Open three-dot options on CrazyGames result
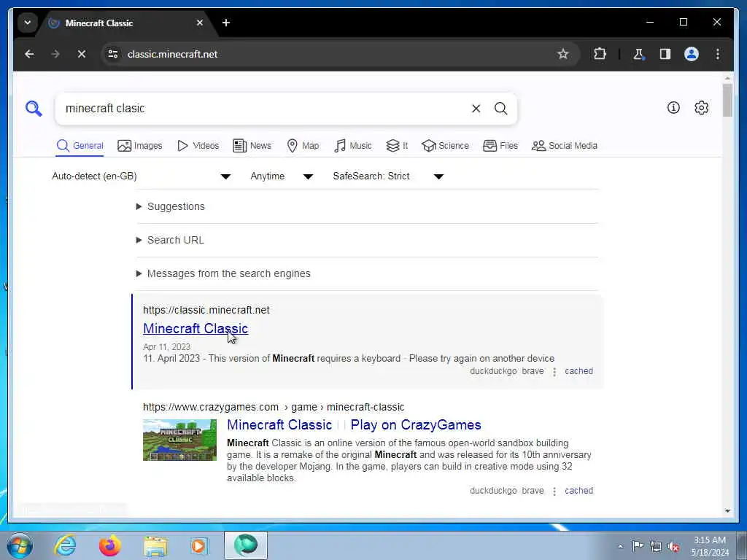This screenshot has width=747, height=560. (x=554, y=491)
